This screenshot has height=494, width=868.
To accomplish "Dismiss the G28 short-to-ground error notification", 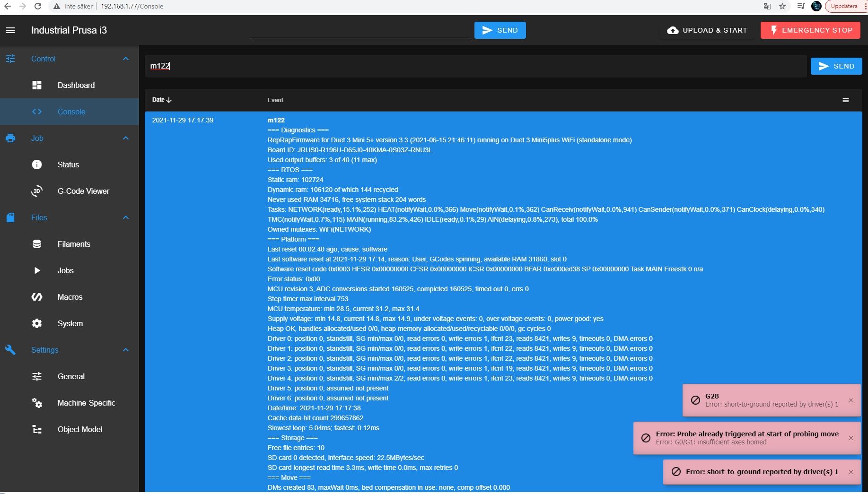I will 851,400.
